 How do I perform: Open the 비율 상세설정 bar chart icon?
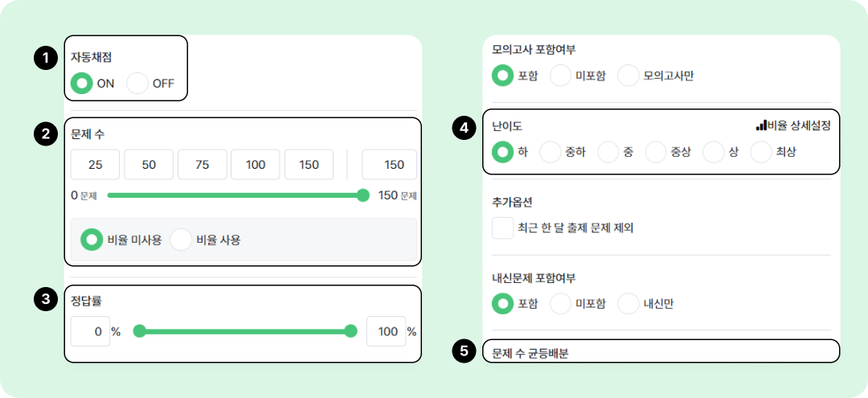[761, 126]
